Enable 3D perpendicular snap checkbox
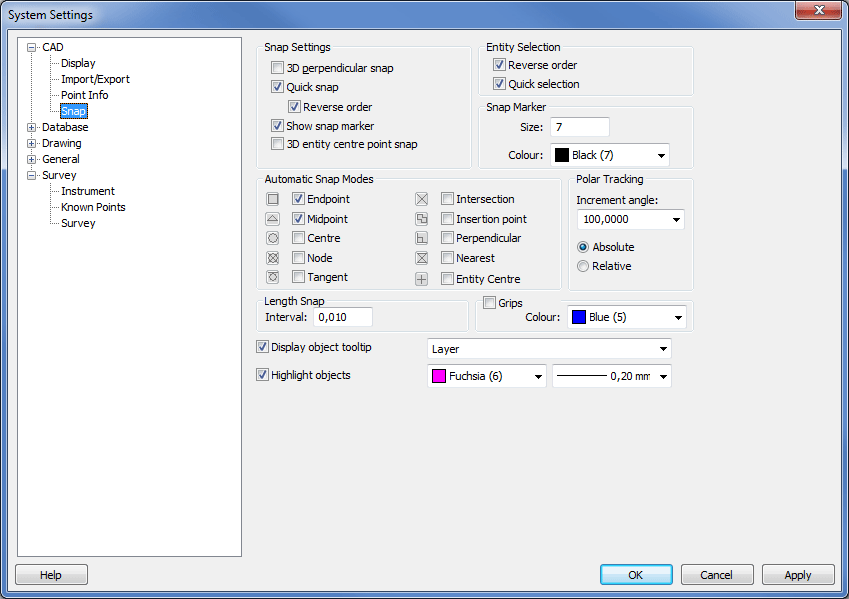The height and width of the screenshot is (599, 849). point(278,68)
